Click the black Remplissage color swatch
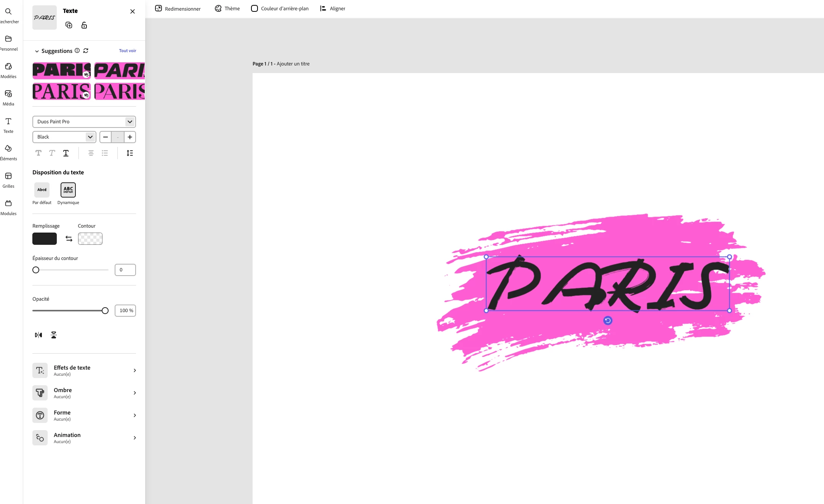 (x=45, y=239)
